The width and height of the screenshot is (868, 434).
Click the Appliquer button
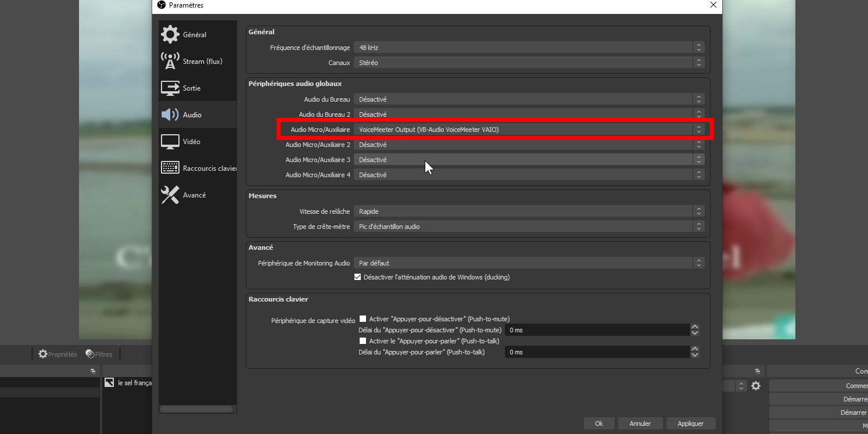pos(690,424)
